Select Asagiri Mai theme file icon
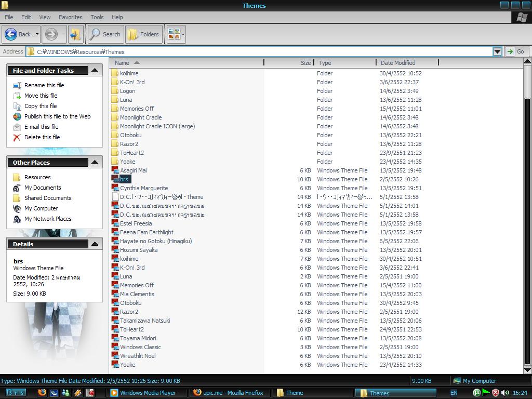This screenshot has height=399, width=532. coord(115,170)
